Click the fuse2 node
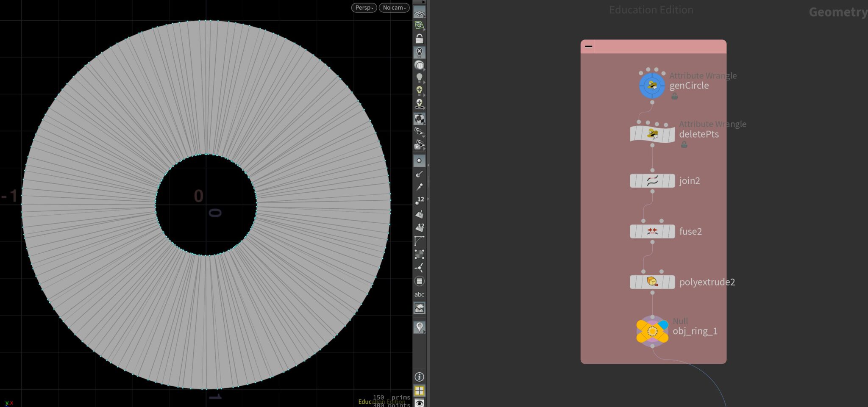The height and width of the screenshot is (407, 868). [652, 232]
